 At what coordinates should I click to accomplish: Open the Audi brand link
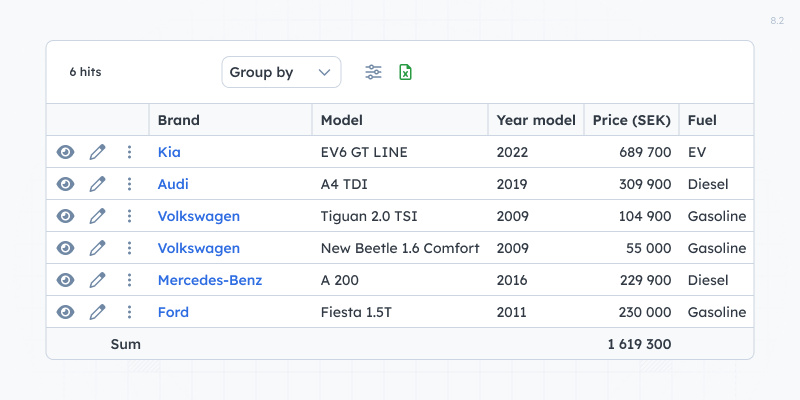pyautogui.click(x=173, y=184)
